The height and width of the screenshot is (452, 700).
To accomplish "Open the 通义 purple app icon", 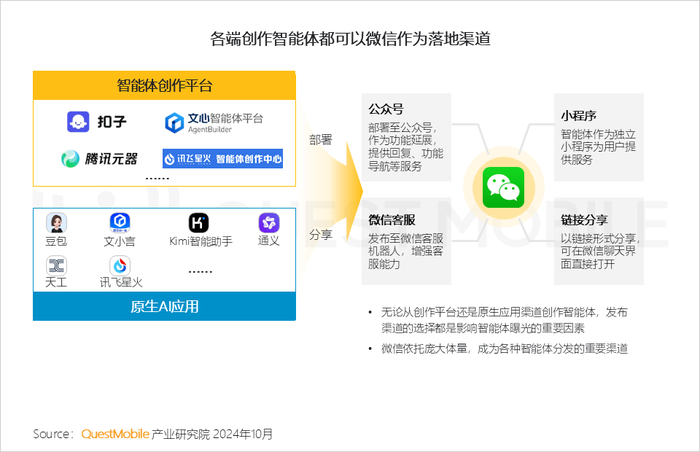I will 269,223.
